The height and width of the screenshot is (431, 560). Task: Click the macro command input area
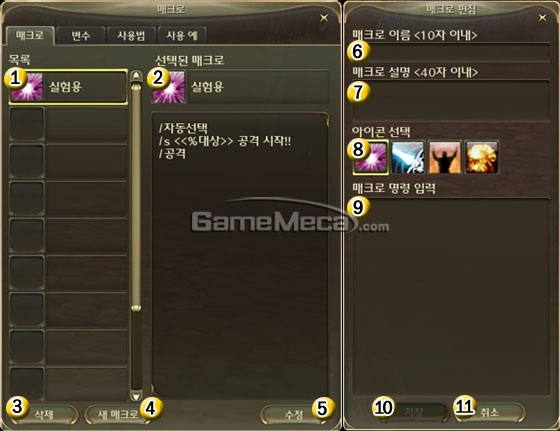(451, 296)
